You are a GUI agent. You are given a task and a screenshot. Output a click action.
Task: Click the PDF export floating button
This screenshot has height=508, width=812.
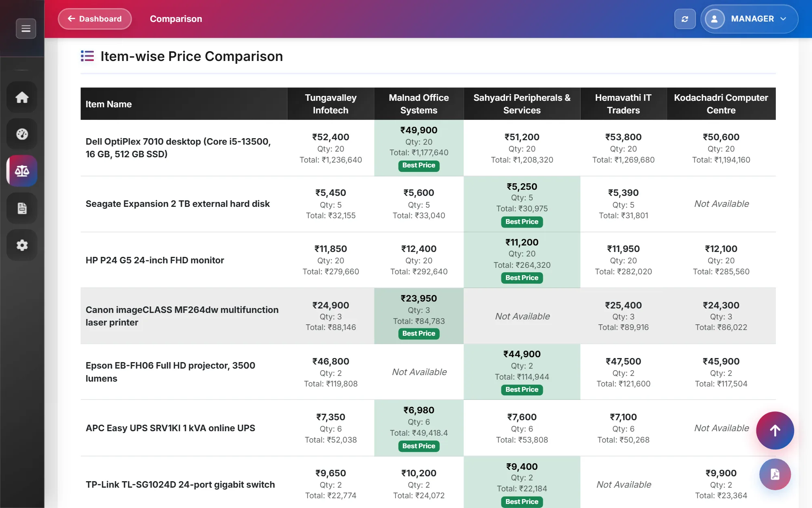click(x=775, y=474)
